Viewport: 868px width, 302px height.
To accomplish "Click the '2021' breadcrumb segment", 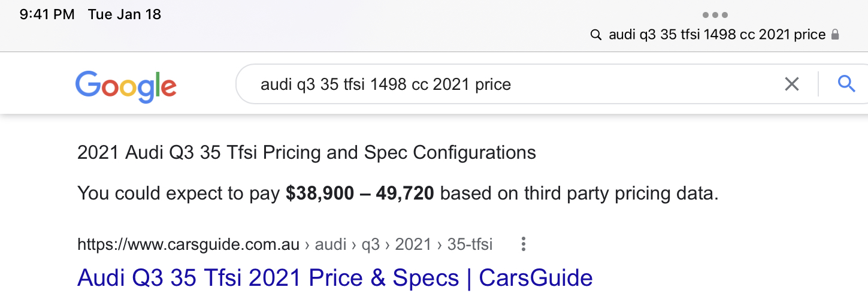I will 413,244.
